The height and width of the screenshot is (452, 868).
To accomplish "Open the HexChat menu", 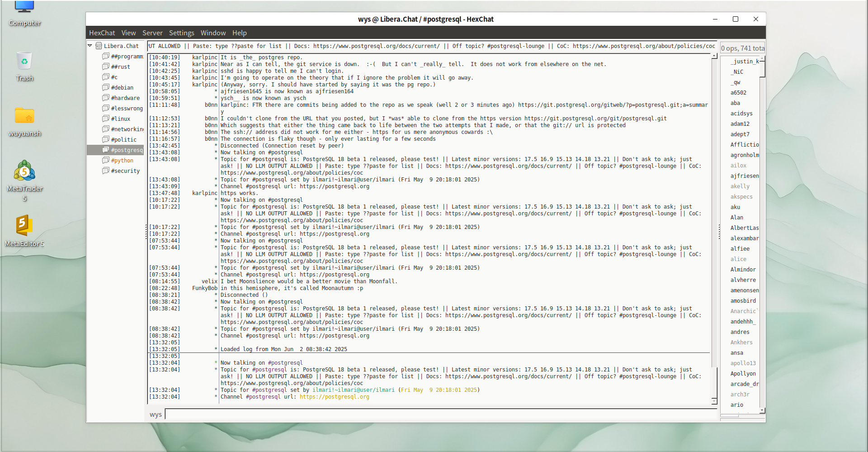I will 102,33.
